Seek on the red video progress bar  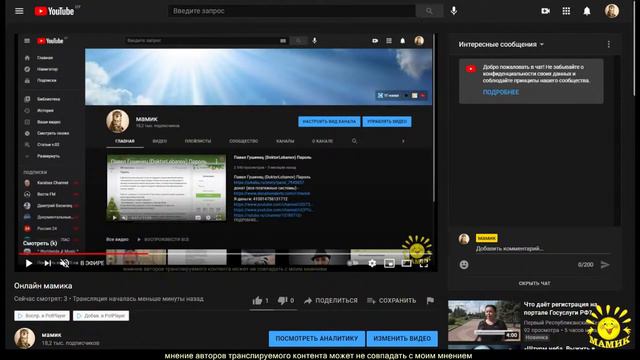(x=83, y=254)
